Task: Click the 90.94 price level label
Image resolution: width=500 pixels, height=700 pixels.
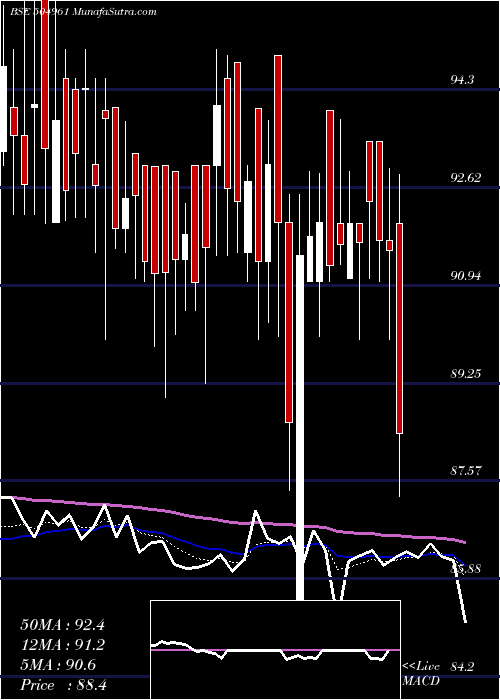Action: tap(466, 276)
